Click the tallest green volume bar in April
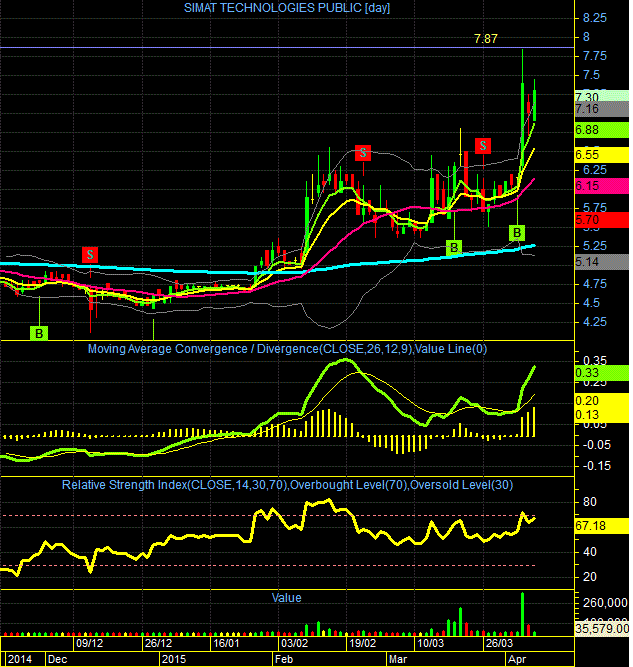 coord(522,613)
